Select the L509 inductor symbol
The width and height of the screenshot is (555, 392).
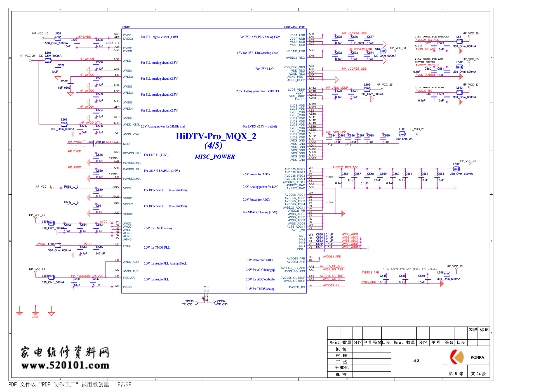click(367, 89)
